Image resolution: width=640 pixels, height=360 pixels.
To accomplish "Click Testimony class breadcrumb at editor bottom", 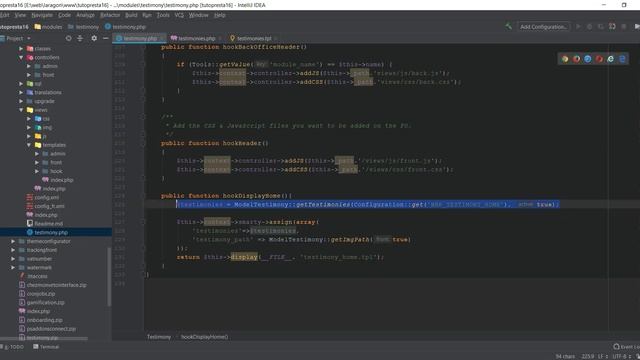I will (x=159, y=337).
